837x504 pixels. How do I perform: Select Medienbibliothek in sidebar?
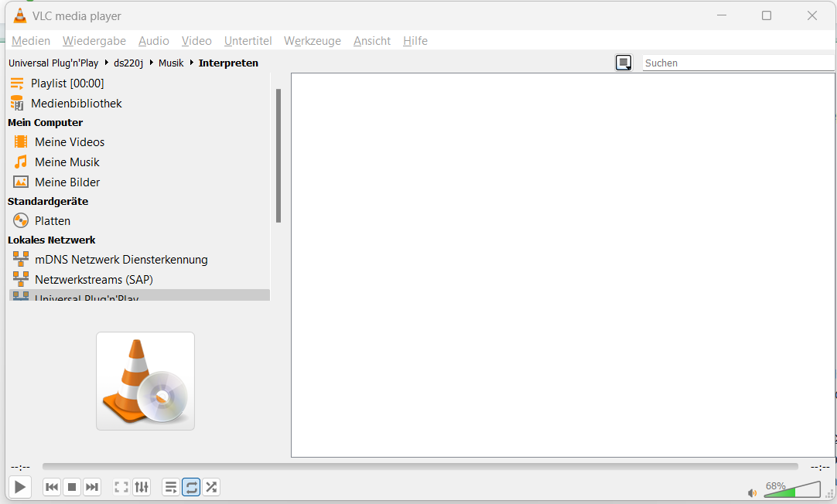(x=138, y=104)
